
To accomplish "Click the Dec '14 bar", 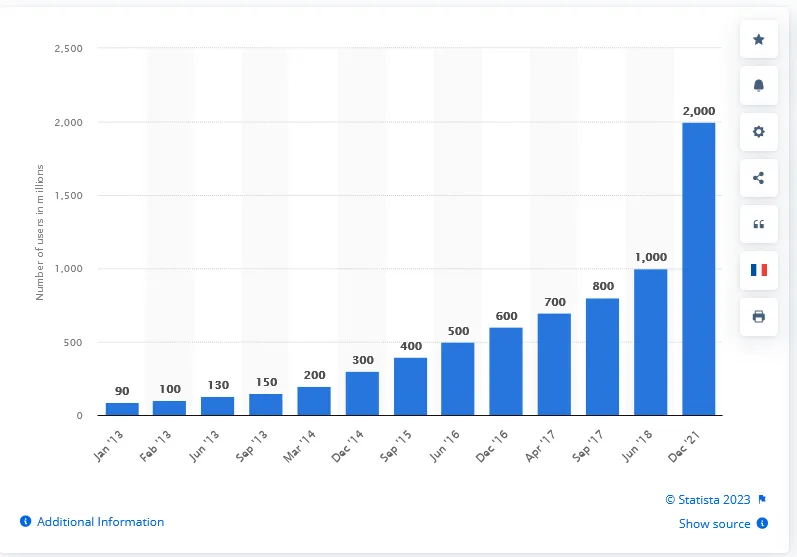I will pos(362,393).
